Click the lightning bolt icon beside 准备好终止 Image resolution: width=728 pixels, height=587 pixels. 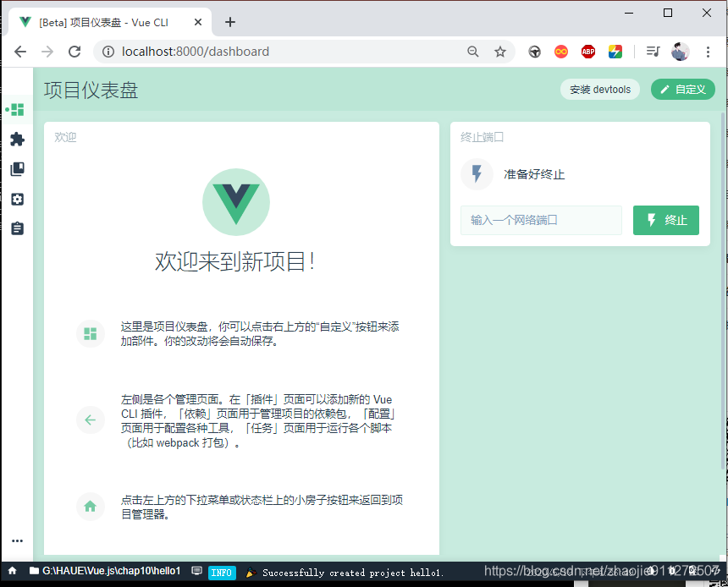(477, 174)
